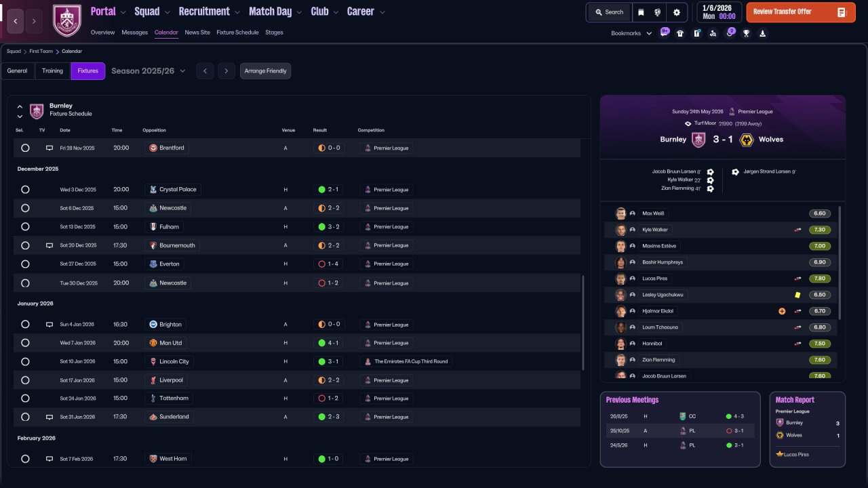The image size is (868, 488).
Task: Click the up chevron beside Burnley Fixture Schedule
Action: [x=20, y=106]
